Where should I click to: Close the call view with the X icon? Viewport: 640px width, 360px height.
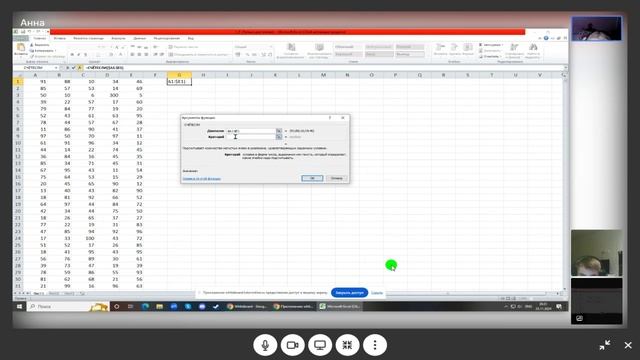(628, 345)
